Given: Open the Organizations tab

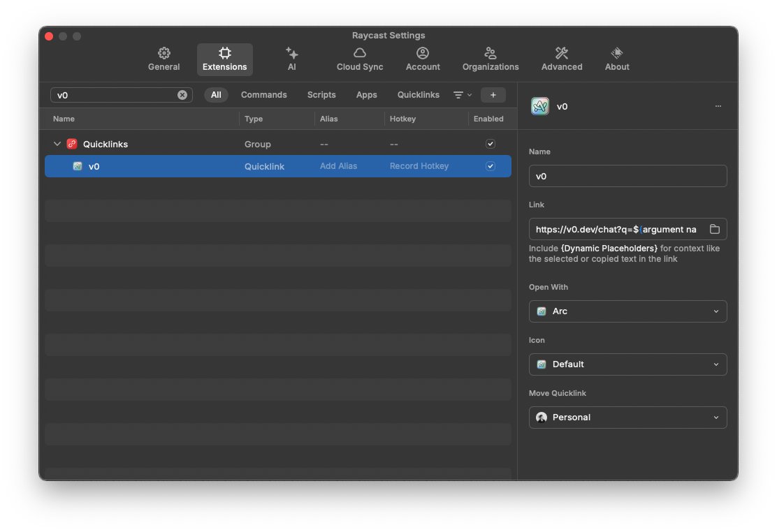Looking at the screenshot, I should (x=491, y=59).
